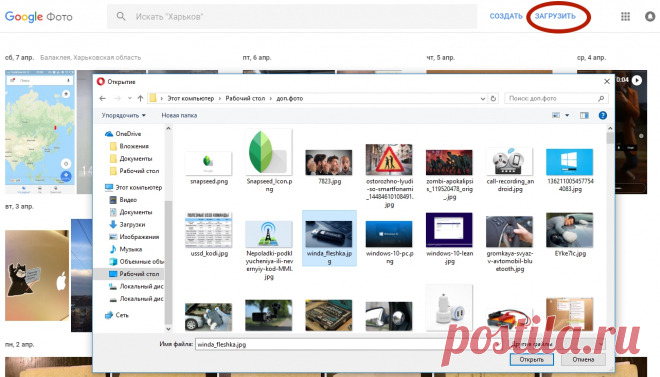This screenshot has height=377, width=660.
Task: Select the Nepoladki-podklyucheniya file
Action: click(x=269, y=250)
